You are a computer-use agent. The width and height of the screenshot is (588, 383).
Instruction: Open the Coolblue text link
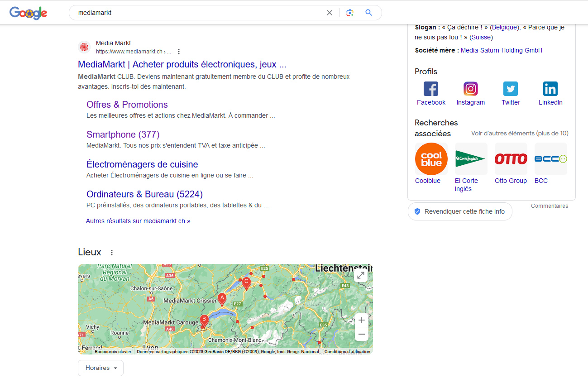[428, 181]
